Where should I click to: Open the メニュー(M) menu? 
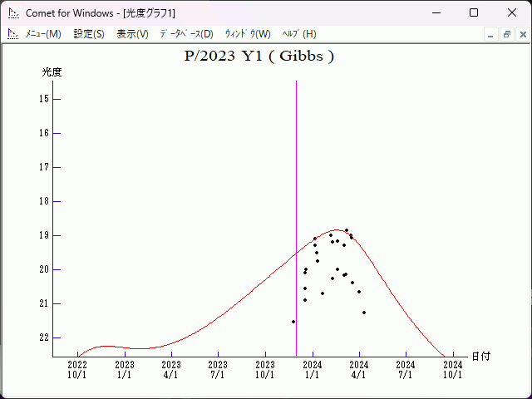click(43, 34)
